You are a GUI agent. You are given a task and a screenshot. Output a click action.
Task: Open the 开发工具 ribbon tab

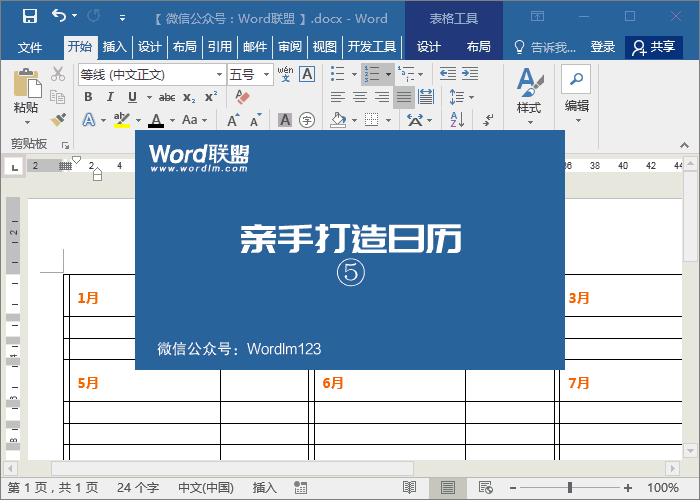371,46
